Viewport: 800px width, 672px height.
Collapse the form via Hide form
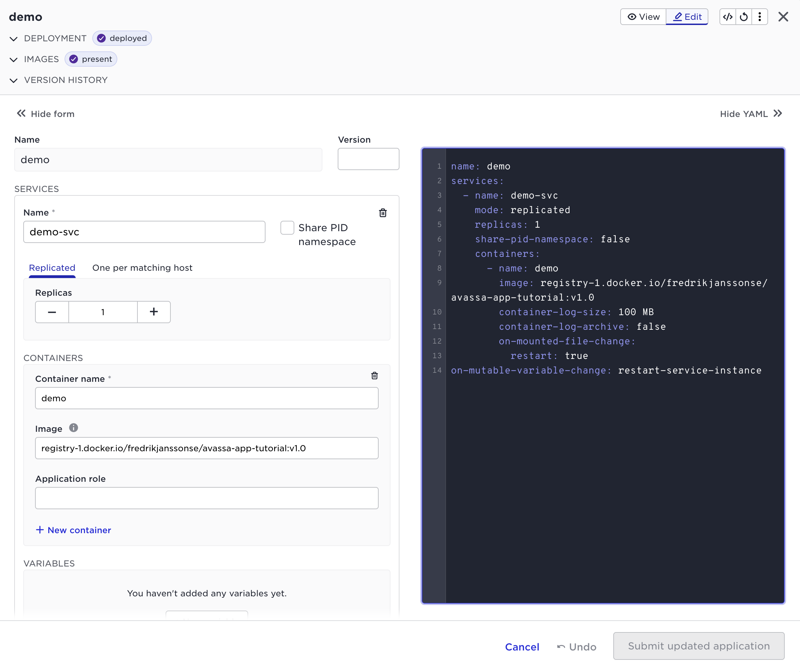coord(45,114)
